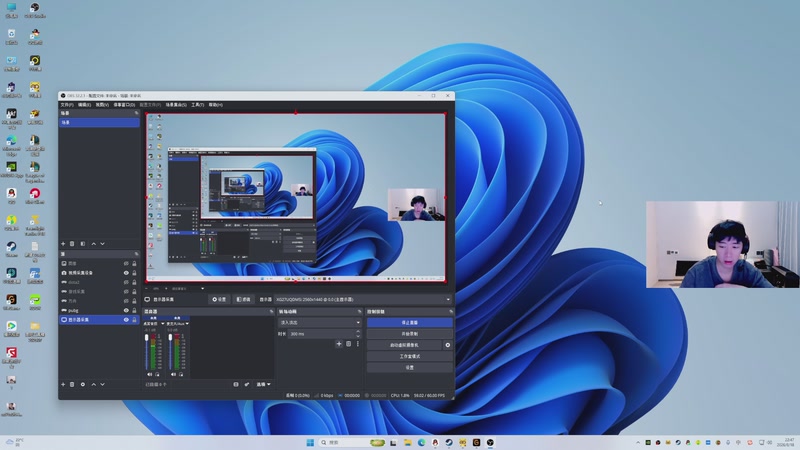Mute the 桌面音频 mixer channel speaker icon
The image size is (800, 450).
[x=149, y=374]
